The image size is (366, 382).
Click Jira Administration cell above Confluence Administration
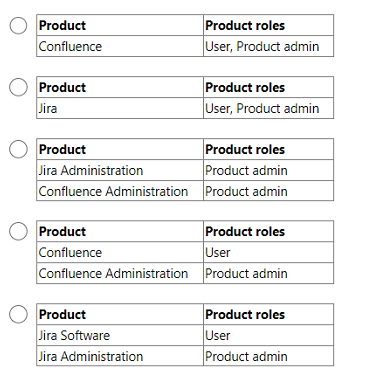click(120, 170)
